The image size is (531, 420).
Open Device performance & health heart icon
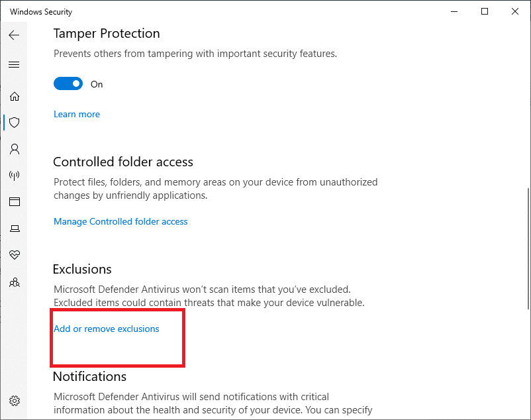14,255
